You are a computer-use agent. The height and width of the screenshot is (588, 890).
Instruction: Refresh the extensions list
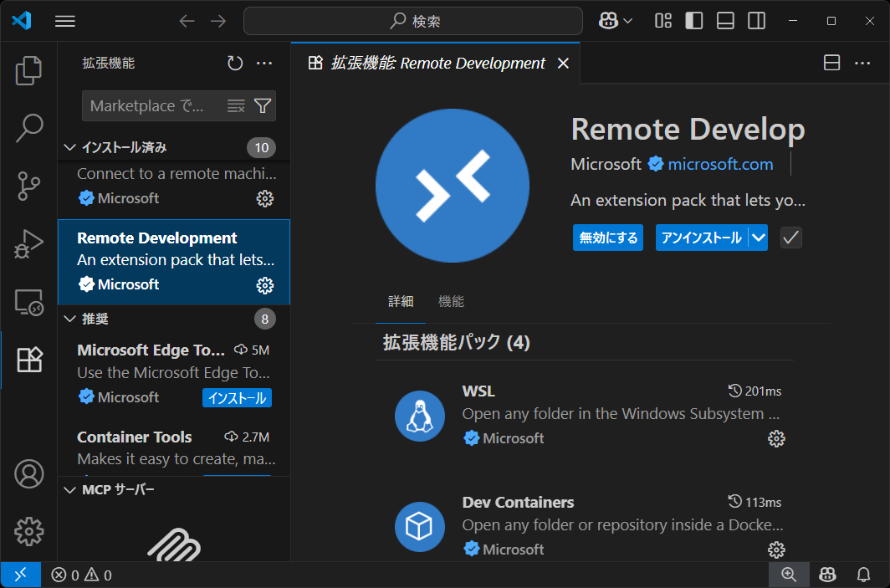coord(235,63)
